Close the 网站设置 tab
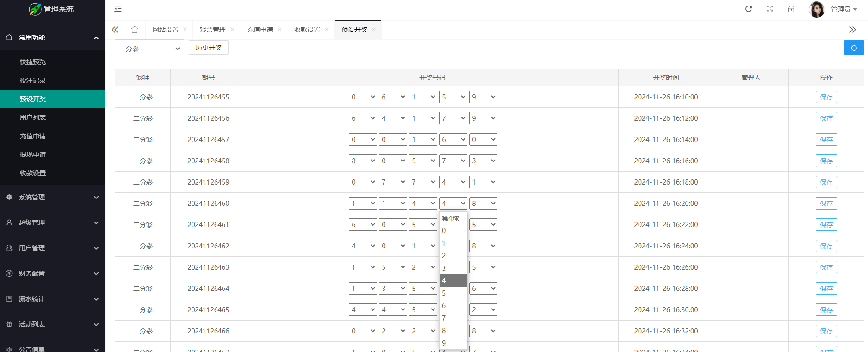Viewport: 868px width, 352px height. (185, 30)
